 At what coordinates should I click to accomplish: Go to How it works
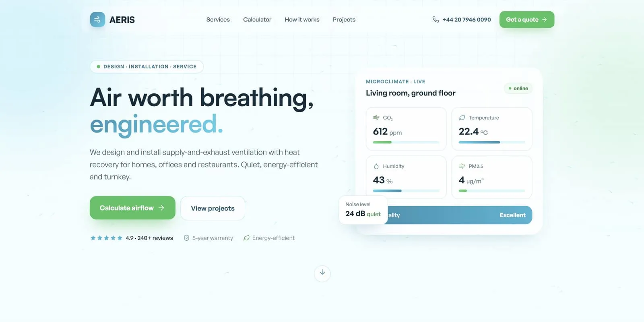tap(302, 19)
